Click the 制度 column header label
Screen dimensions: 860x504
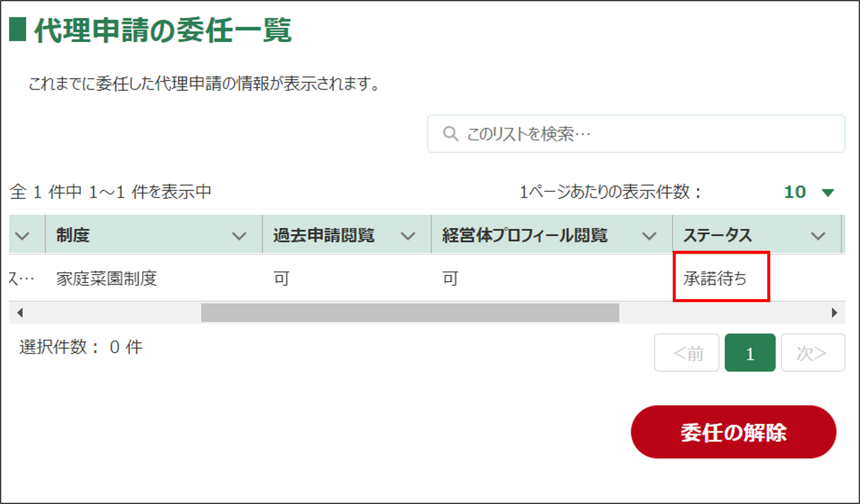pos(73,235)
